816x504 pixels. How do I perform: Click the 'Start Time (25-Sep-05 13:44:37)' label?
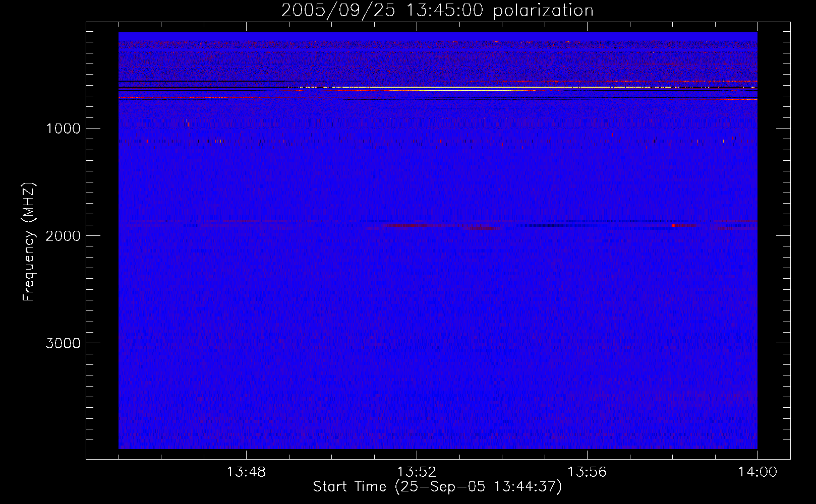coord(437,487)
